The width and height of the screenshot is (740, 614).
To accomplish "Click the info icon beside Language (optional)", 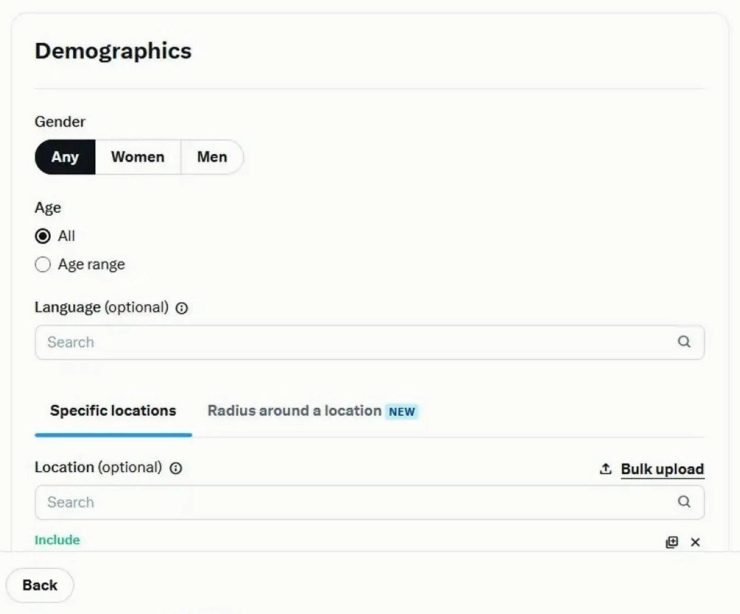I will [x=182, y=308].
